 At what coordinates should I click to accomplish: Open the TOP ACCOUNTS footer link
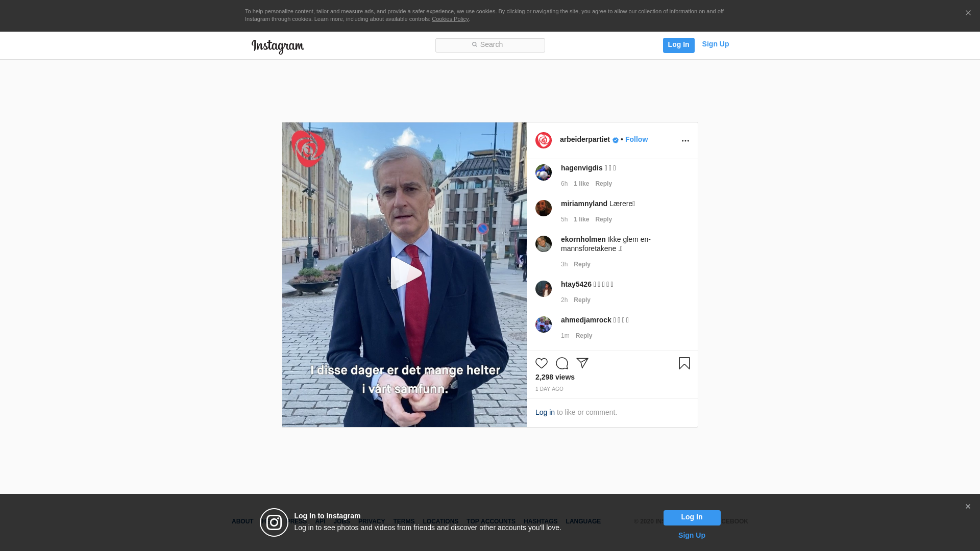pos(491,521)
